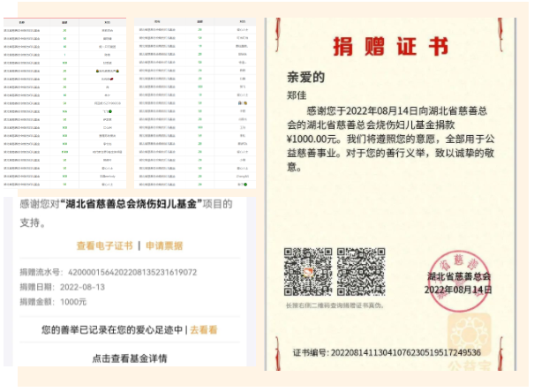Open the donation list table without a red top border
Image resolution: width=534 pixels, height=392 pixels.
(195, 102)
